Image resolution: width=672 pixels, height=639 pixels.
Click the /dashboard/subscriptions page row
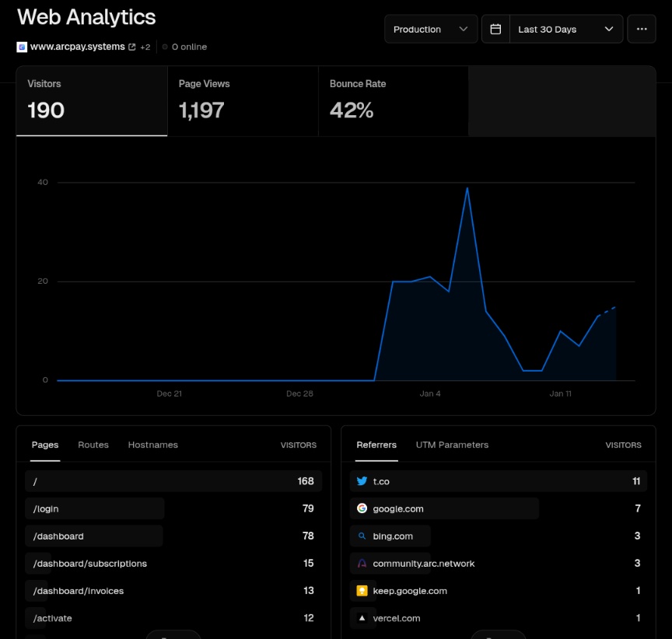(90, 564)
